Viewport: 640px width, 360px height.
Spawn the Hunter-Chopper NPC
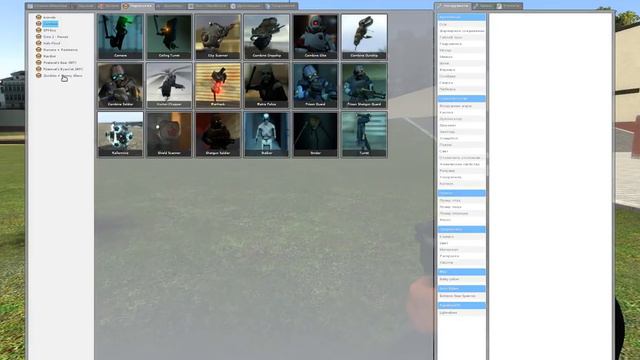169,85
